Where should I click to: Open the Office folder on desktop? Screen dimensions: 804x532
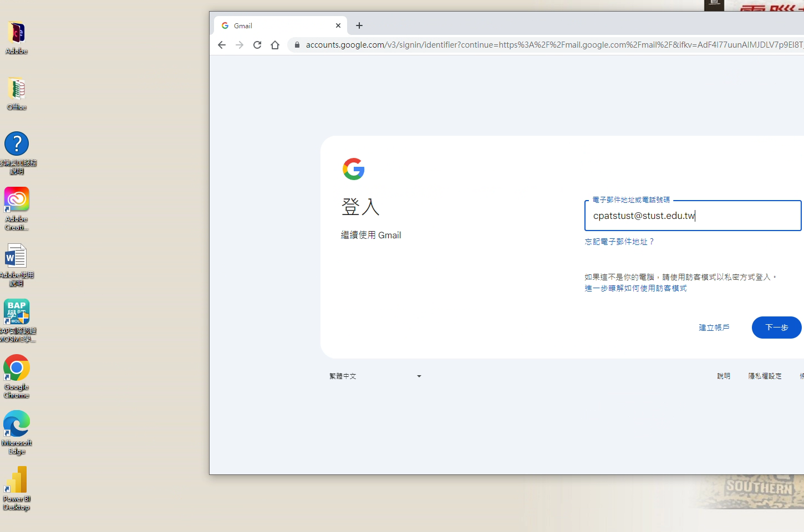(17, 89)
